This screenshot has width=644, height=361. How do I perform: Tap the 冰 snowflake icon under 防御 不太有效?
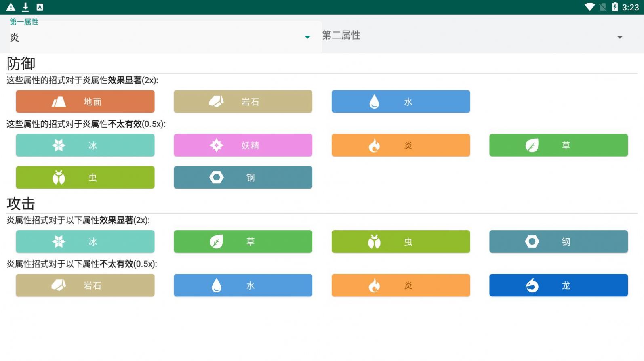[x=59, y=145]
